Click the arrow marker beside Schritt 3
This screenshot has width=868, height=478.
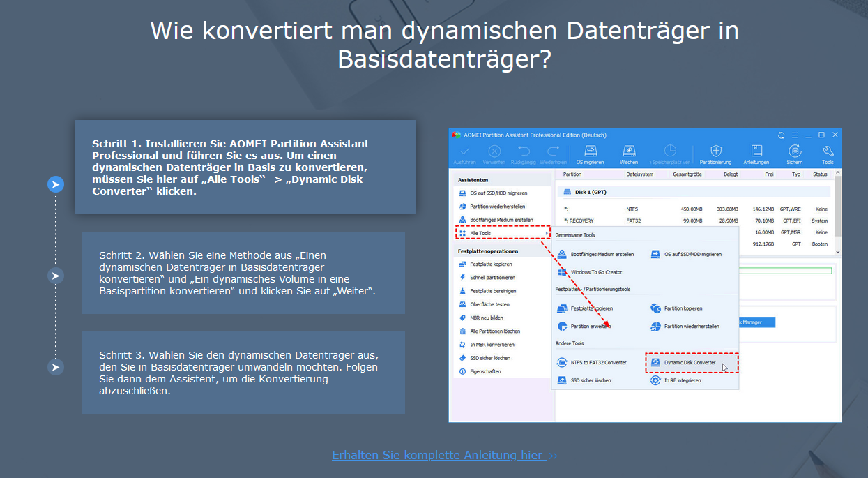pos(56,367)
